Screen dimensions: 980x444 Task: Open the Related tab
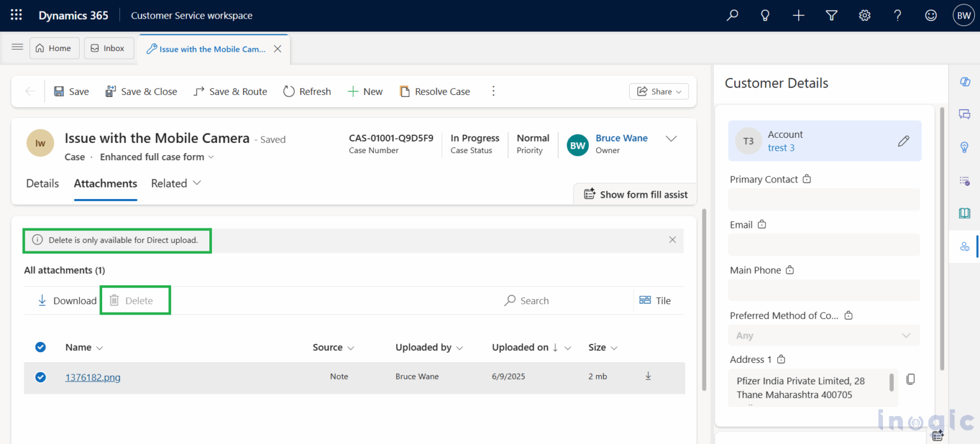click(x=170, y=183)
